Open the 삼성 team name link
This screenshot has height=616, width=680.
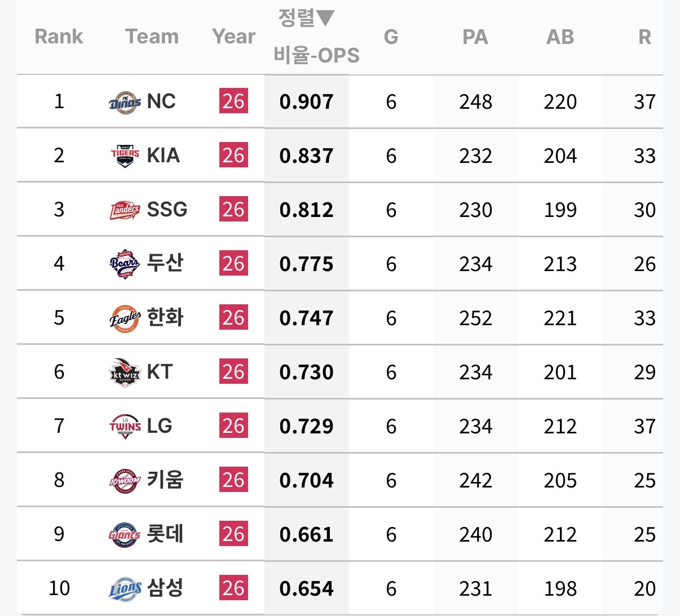pos(165,588)
